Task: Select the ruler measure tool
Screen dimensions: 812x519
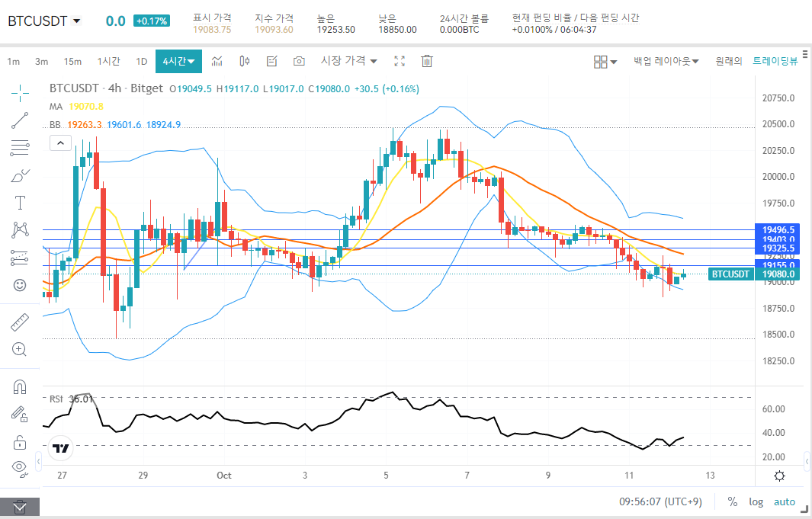Action: click(18, 322)
